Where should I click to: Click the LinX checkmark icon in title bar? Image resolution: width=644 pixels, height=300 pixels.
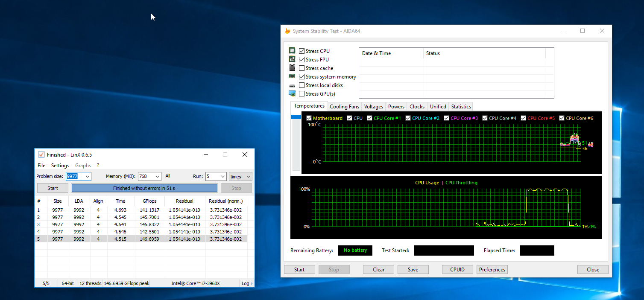tap(41, 154)
